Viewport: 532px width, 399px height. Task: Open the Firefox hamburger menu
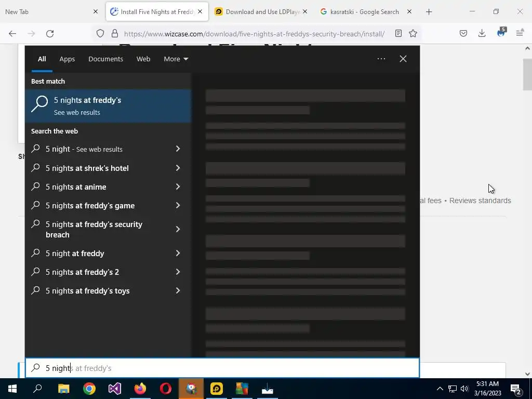[520, 33]
